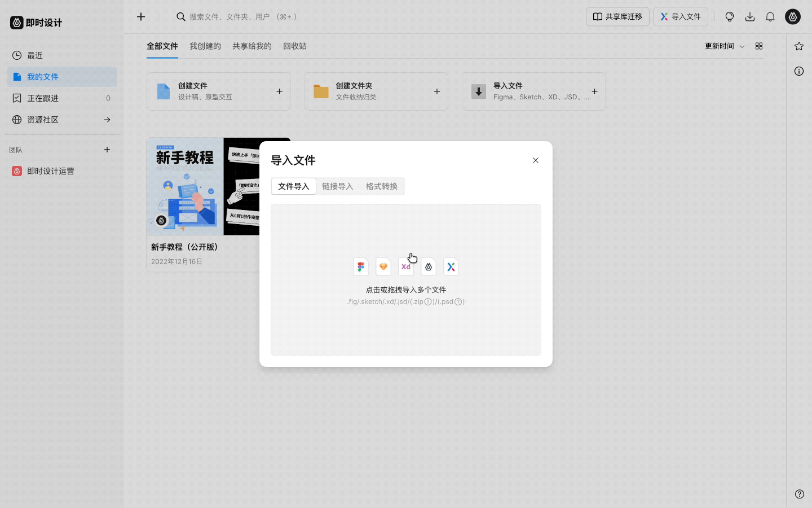Click the plus on 导入文件 card
Screen dimensions: 812x508
(x=594, y=91)
